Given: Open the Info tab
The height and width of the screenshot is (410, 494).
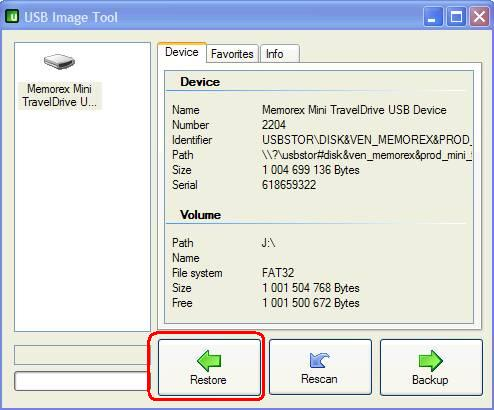Looking at the screenshot, I should point(279,54).
